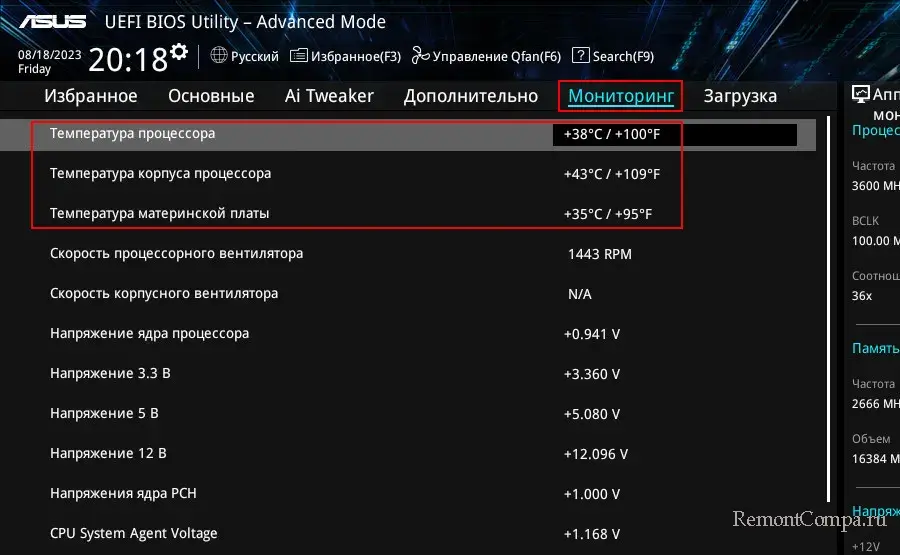Select the Основные tab
900x555 pixels.
211,96
